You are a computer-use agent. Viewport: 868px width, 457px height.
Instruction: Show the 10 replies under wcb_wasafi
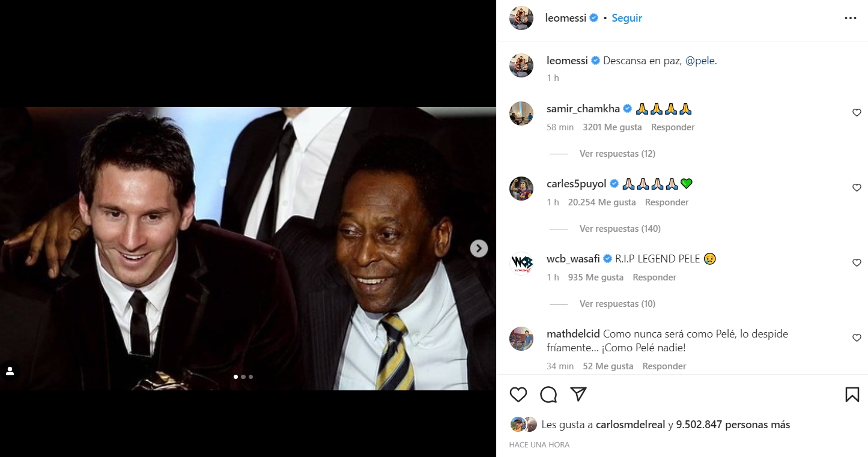(x=617, y=304)
